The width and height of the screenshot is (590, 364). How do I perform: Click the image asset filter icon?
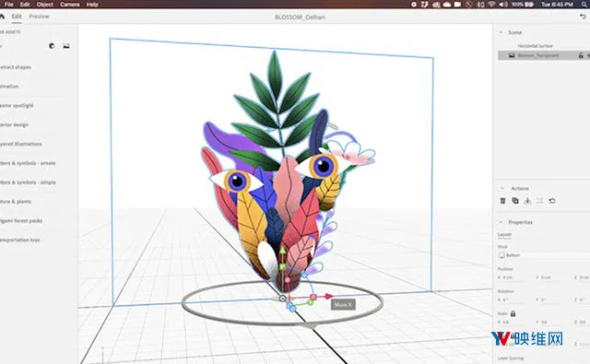tap(66, 46)
